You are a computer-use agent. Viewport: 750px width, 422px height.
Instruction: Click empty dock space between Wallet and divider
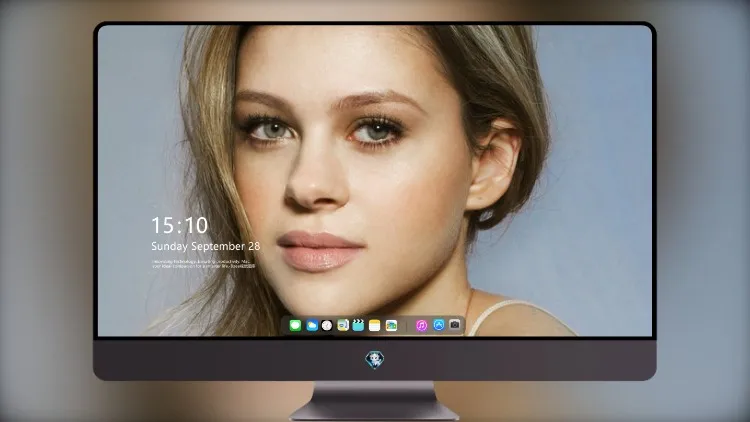pos(401,326)
